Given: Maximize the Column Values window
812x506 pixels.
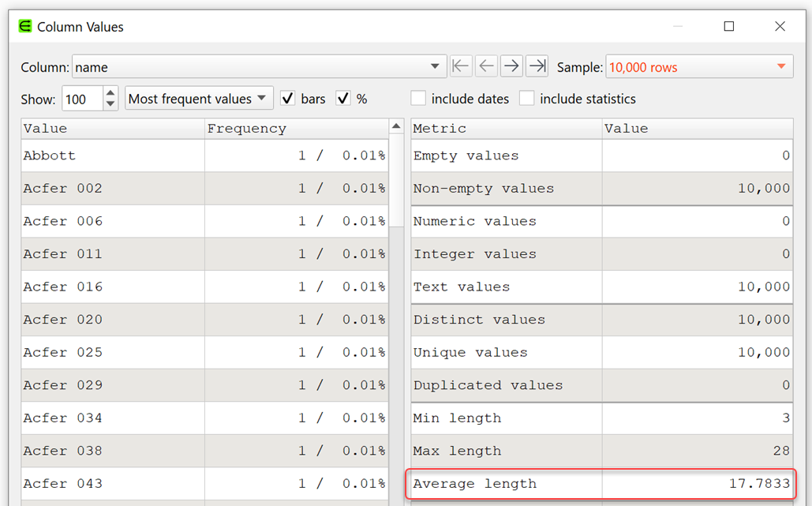Looking at the screenshot, I should pos(728,27).
